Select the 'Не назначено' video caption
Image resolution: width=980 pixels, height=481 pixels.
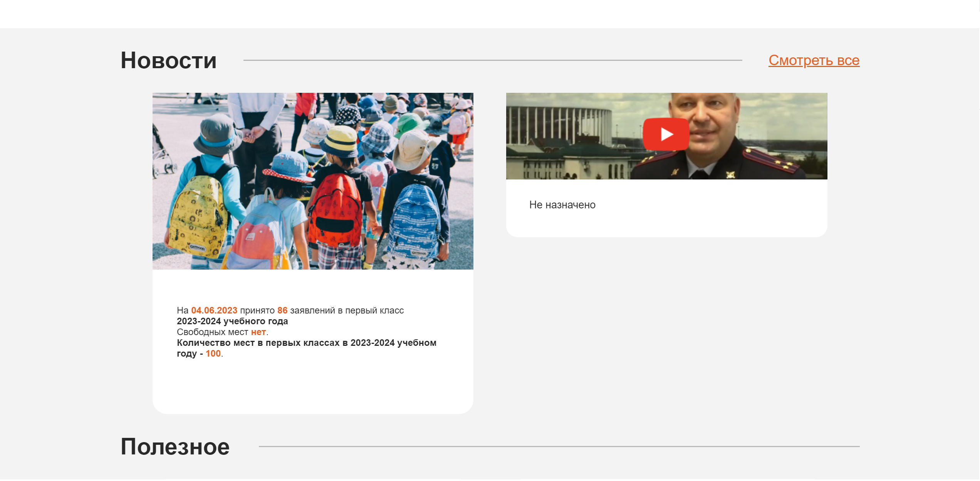(562, 205)
